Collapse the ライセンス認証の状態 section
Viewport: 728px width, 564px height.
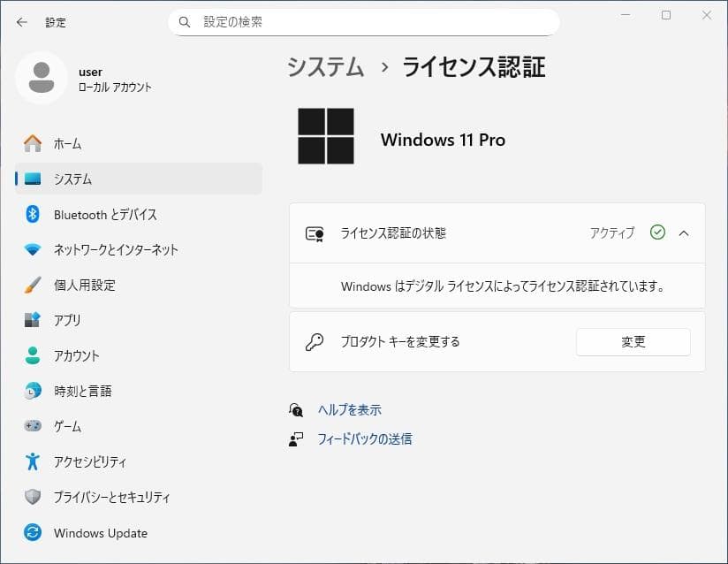pyautogui.click(x=684, y=232)
